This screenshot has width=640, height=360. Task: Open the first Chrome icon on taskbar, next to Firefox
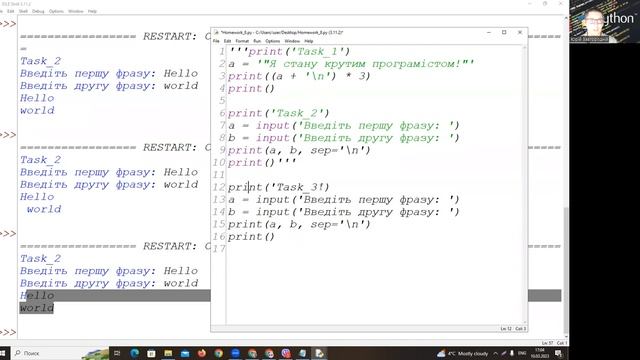point(219,353)
